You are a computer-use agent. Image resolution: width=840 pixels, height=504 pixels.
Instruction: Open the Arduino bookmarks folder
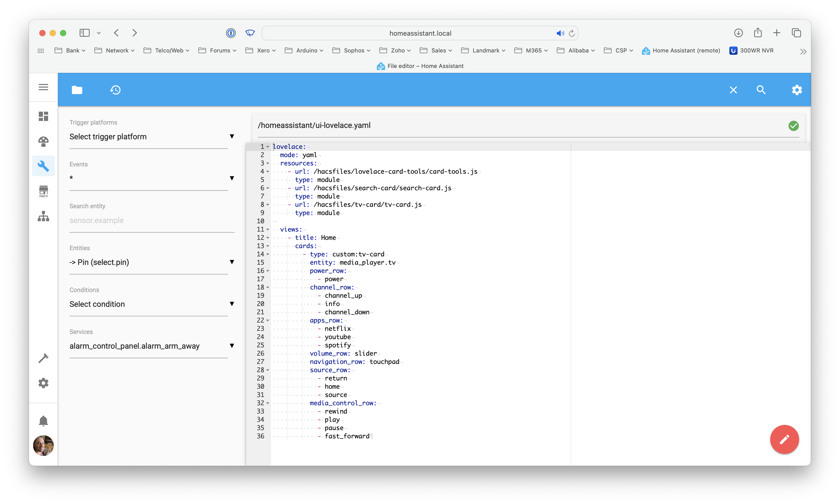304,51
